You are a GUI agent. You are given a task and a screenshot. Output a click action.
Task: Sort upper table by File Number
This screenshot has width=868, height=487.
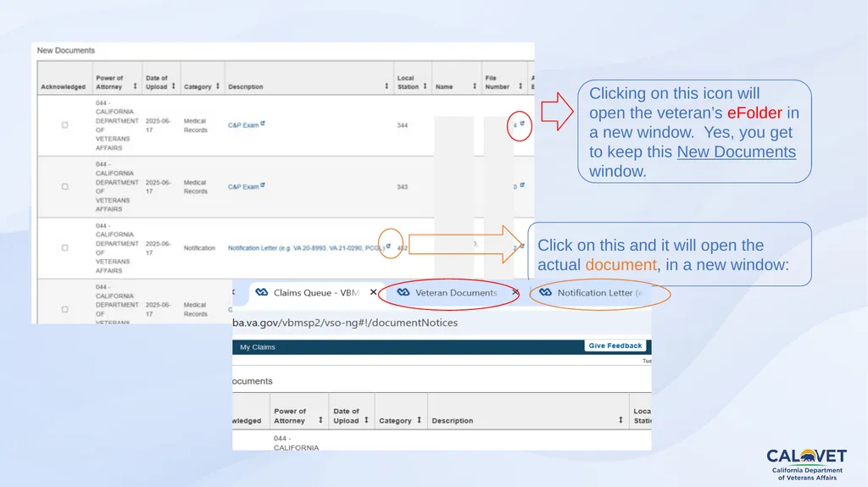(x=520, y=86)
